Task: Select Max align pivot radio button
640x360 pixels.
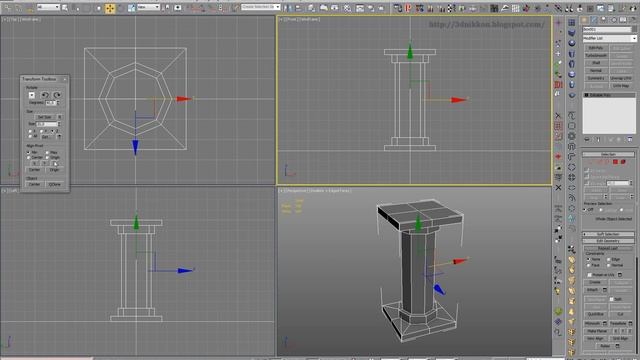Action: coord(47,152)
